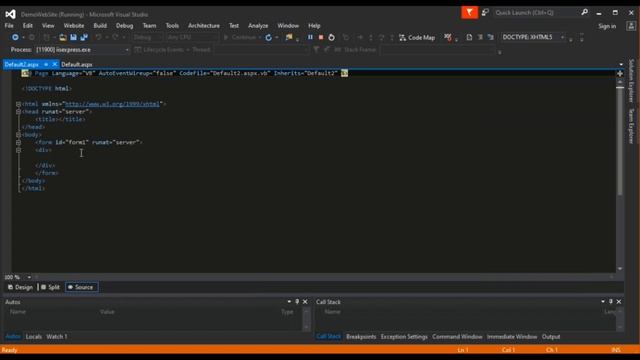Click the Visual Studio logo icon
Image resolution: width=640 pixels, height=360 pixels.
point(11,14)
